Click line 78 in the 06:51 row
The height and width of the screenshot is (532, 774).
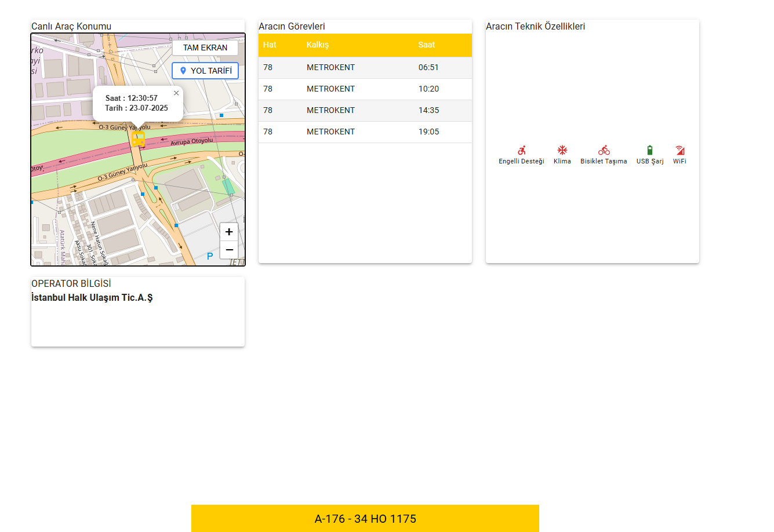[x=268, y=67]
